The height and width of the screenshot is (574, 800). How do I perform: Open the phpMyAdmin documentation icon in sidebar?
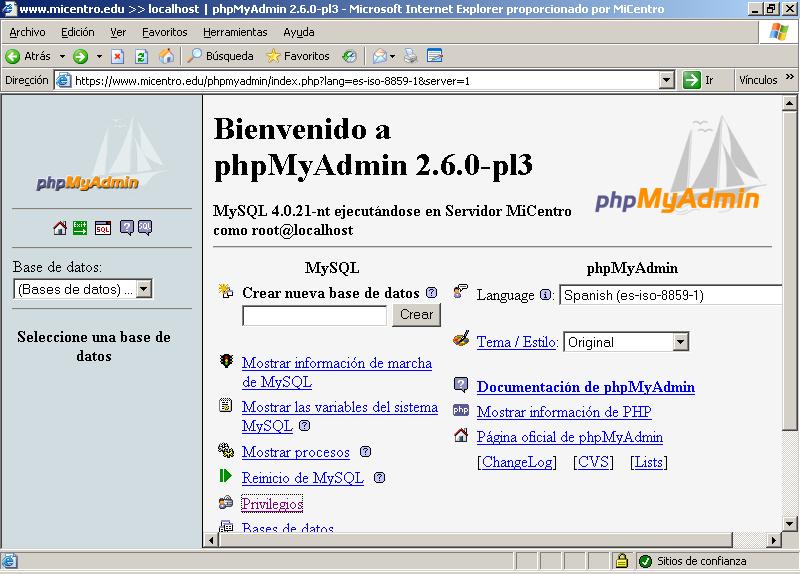[127, 228]
